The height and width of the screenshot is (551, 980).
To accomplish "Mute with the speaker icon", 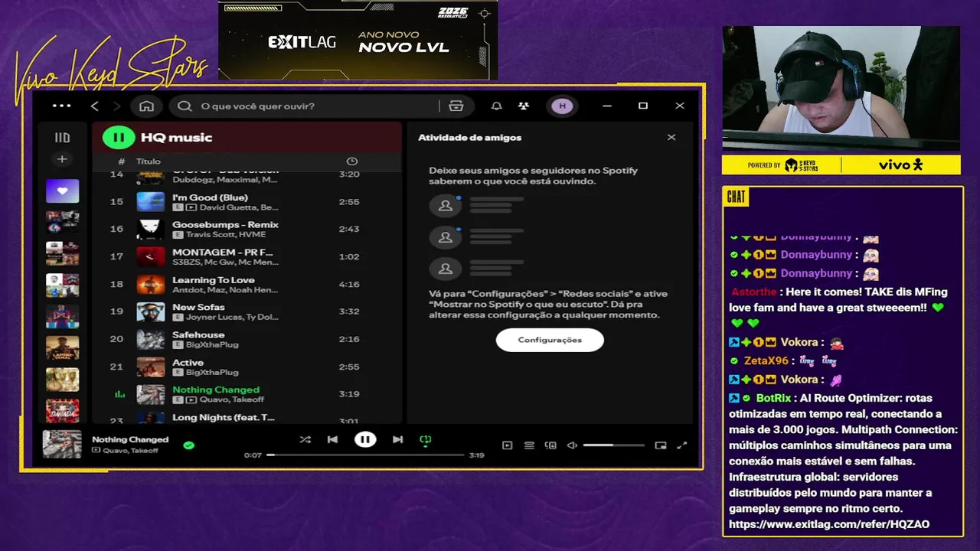I will [571, 445].
